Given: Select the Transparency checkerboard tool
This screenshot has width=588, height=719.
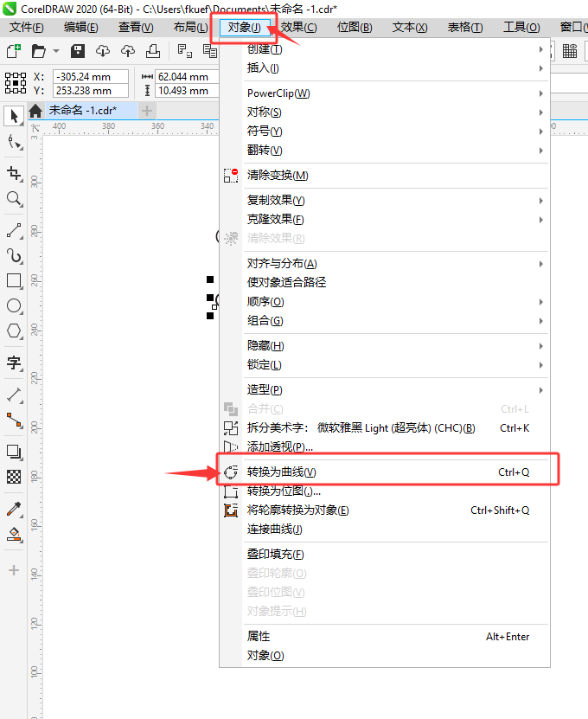Looking at the screenshot, I should (14, 477).
